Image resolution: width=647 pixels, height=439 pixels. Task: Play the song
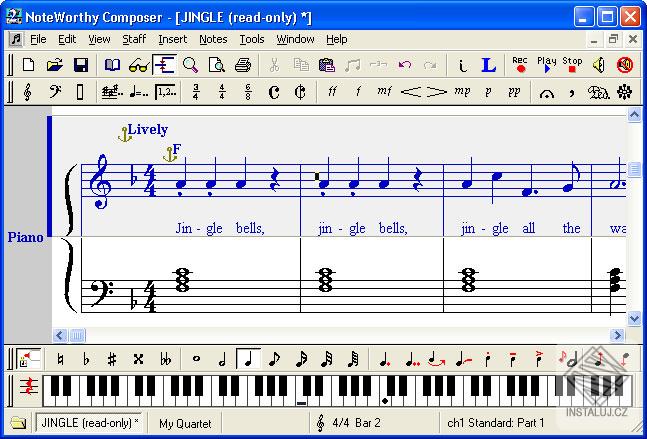tap(547, 65)
